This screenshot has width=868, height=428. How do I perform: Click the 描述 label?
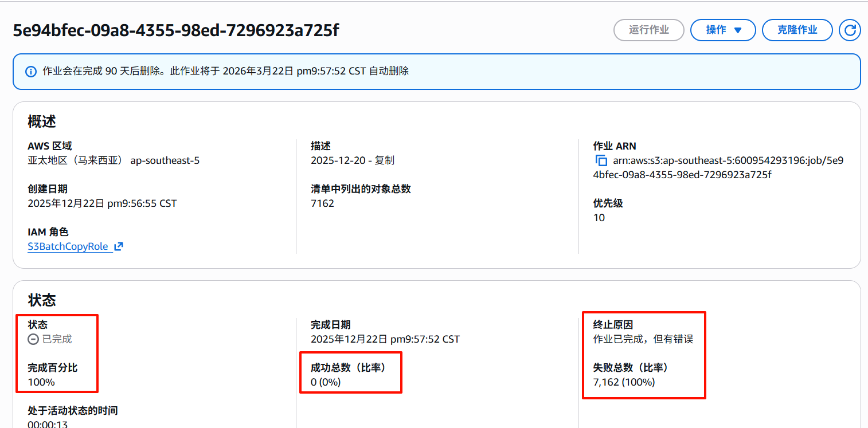(320, 146)
